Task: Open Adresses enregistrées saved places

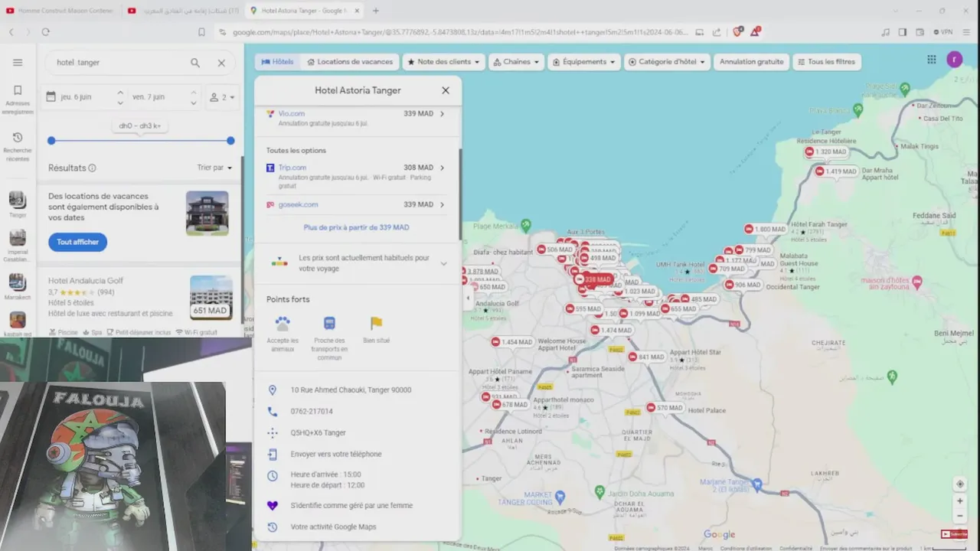Action: coord(18,99)
